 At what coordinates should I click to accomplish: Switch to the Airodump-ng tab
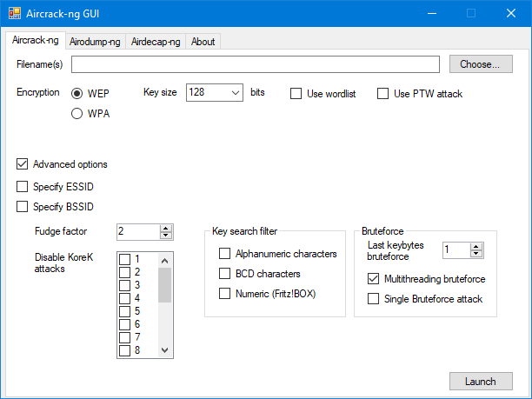point(95,42)
